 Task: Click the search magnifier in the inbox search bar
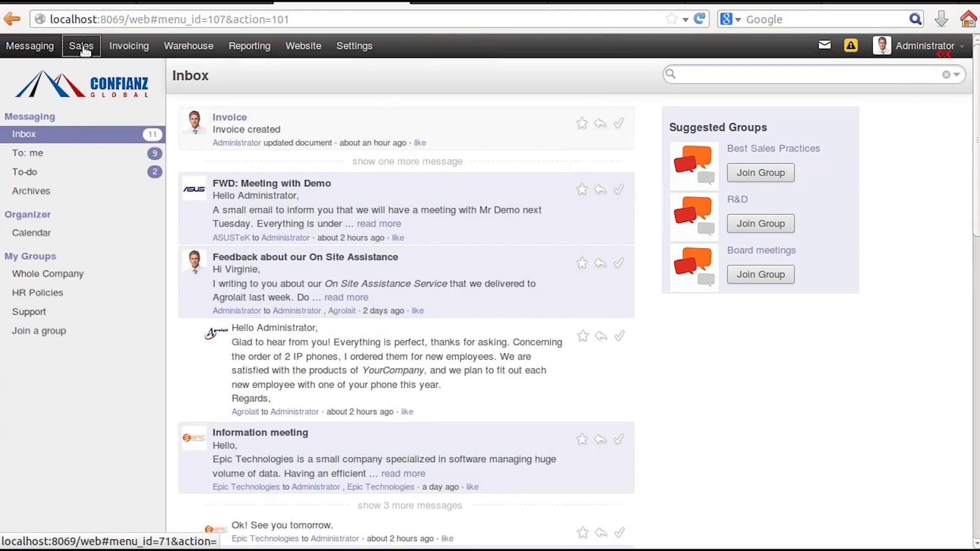tap(671, 74)
